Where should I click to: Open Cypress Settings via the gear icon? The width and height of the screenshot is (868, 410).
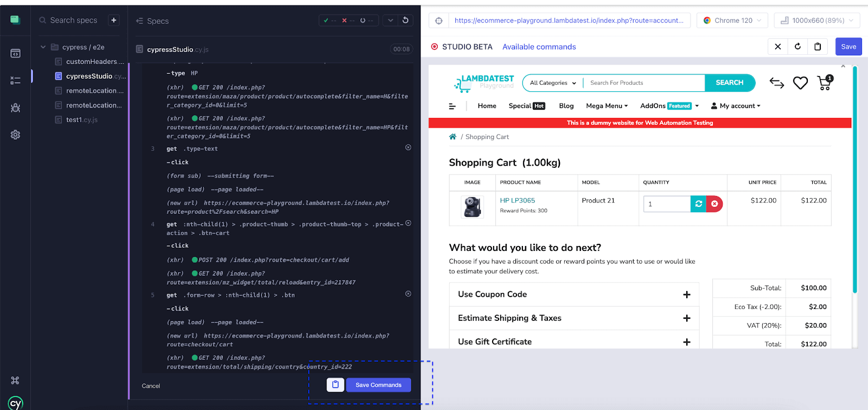(15, 135)
